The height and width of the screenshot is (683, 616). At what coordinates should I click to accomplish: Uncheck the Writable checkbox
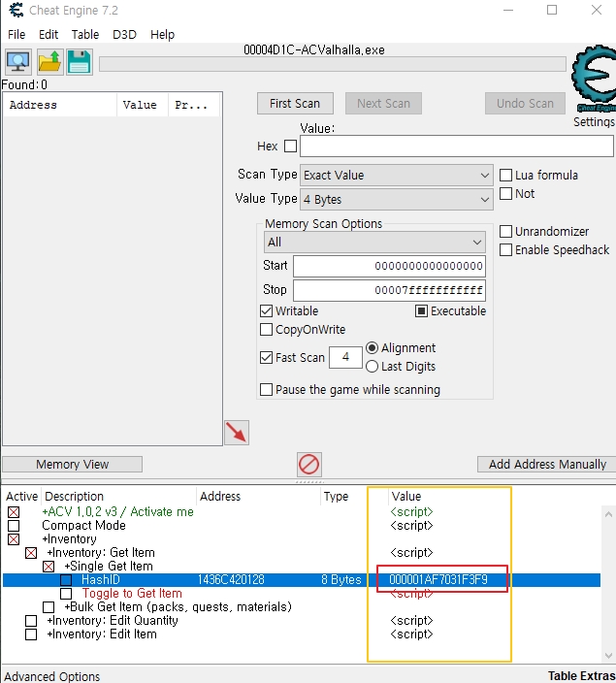[x=266, y=311]
